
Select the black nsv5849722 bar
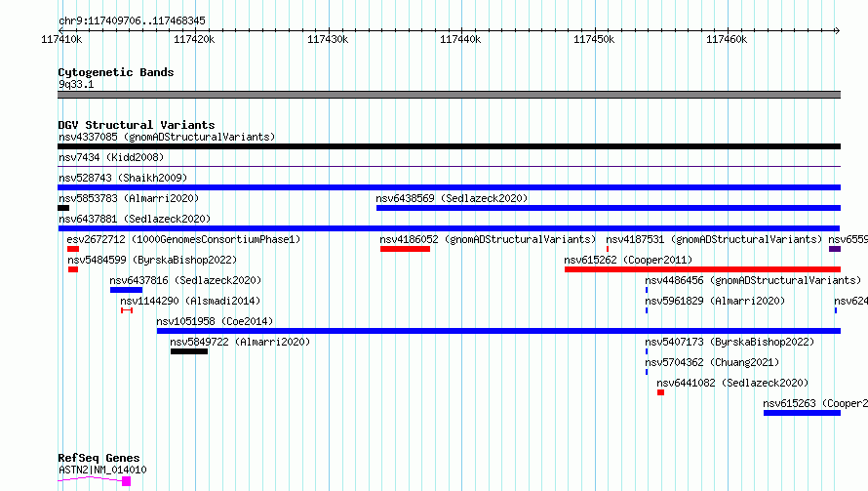click(189, 351)
